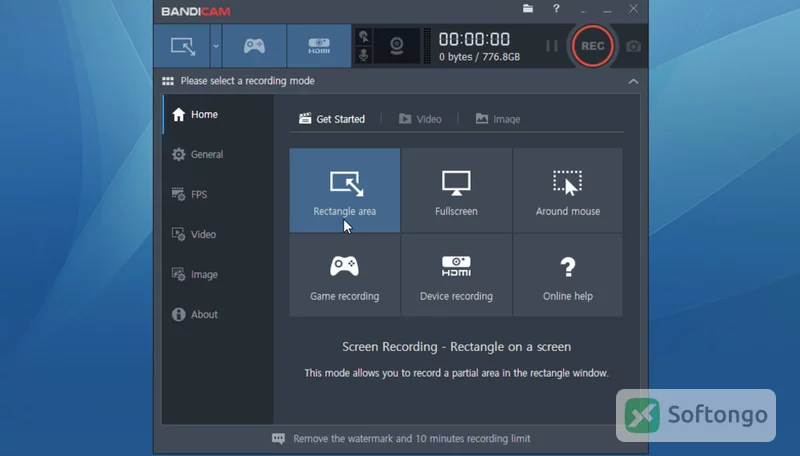
Task: Close the Bandicam window
Action: (x=633, y=9)
